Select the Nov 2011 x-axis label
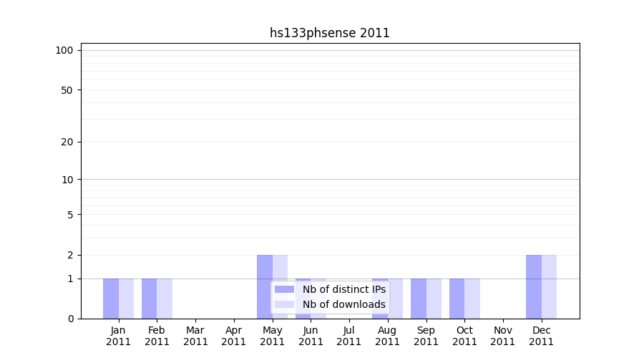This screenshot has width=644, height=358. [503, 336]
